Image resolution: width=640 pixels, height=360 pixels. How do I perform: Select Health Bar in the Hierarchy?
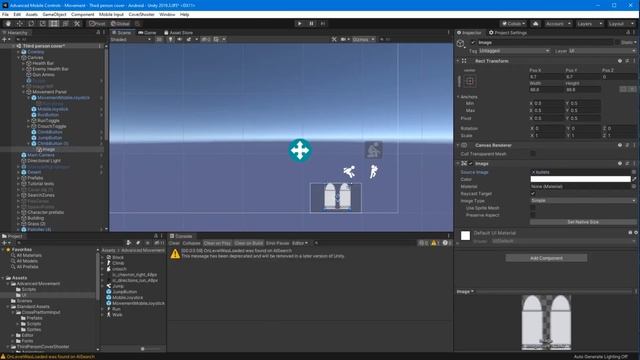tap(43, 63)
